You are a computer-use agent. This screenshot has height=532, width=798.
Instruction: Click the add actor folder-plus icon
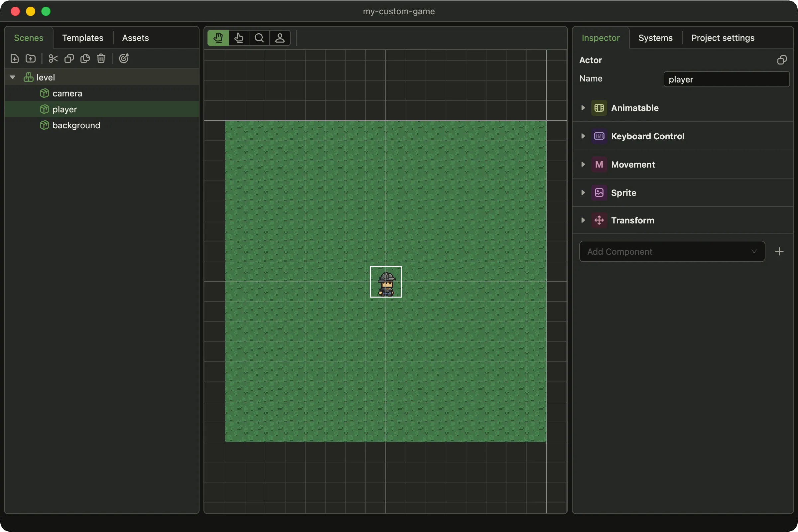point(31,59)
